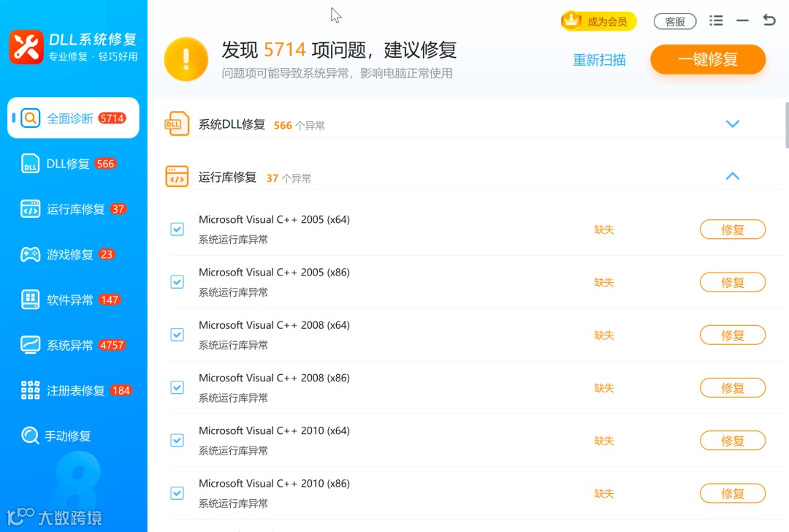Open the 游戏修复 tab
This screenshot has height=532, width=789.
(74, 255)
